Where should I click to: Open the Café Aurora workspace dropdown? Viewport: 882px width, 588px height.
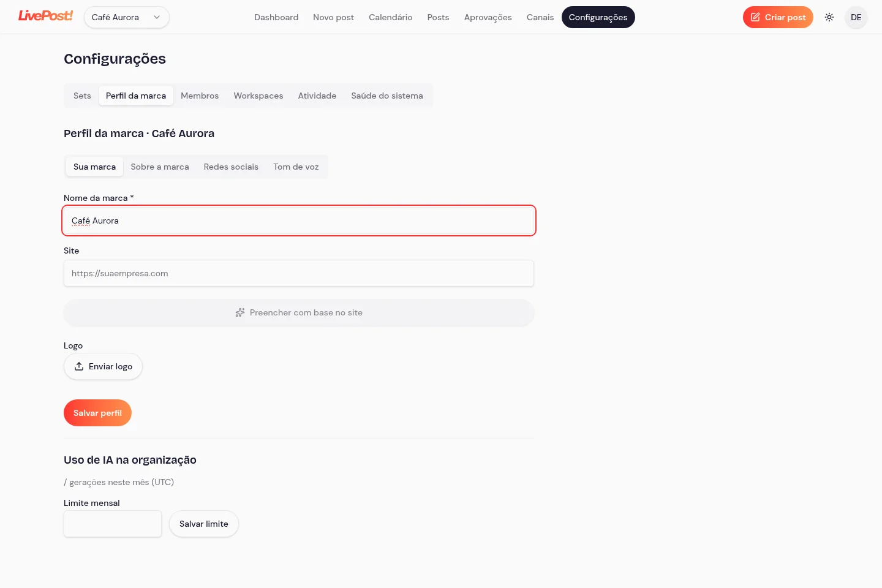click(127, 17)
